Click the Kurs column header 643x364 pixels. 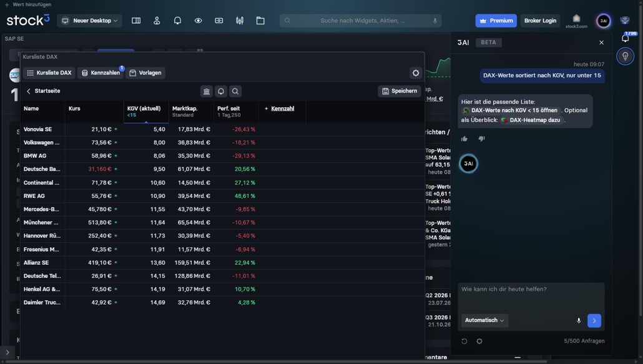[x=75, y=109]
